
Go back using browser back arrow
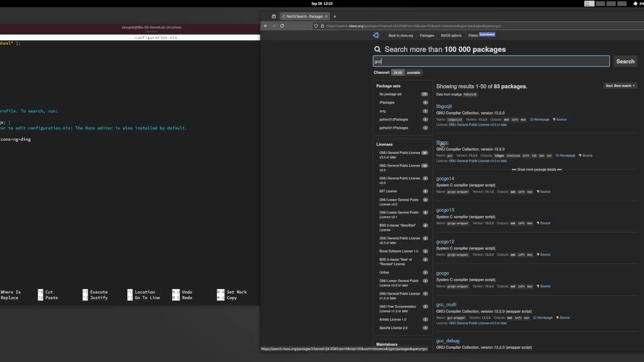pyautogui.click(x=266, y=26)
